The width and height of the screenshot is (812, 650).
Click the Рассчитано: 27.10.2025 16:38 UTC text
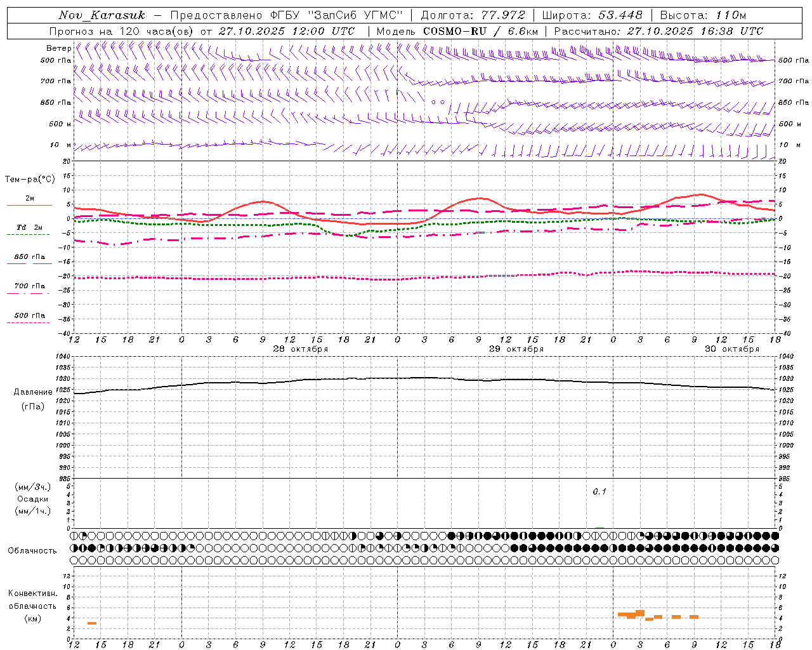pyautogui.click(x=658, y=31)
